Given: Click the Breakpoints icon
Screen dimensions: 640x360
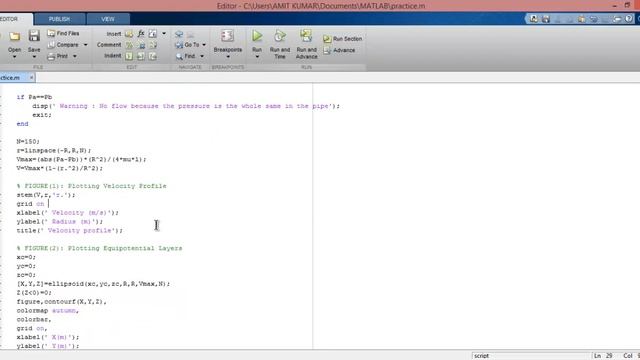Looking at the screenshot, I should 227,36.
